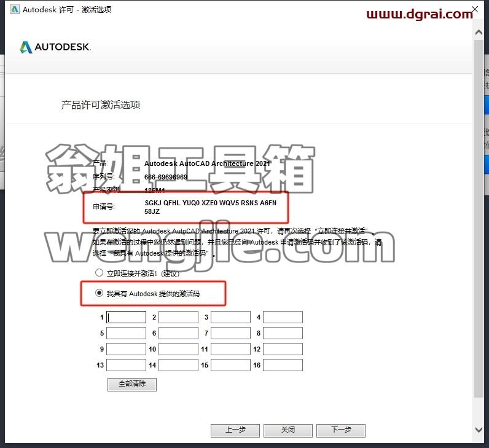Close the Autodesk license window
This screenshot has height=448, width=489.
[x=475, y=9]
